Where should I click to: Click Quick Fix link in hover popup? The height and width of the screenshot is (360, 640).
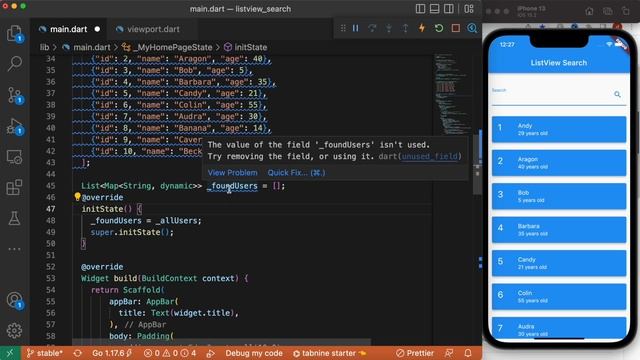point(296,173)
